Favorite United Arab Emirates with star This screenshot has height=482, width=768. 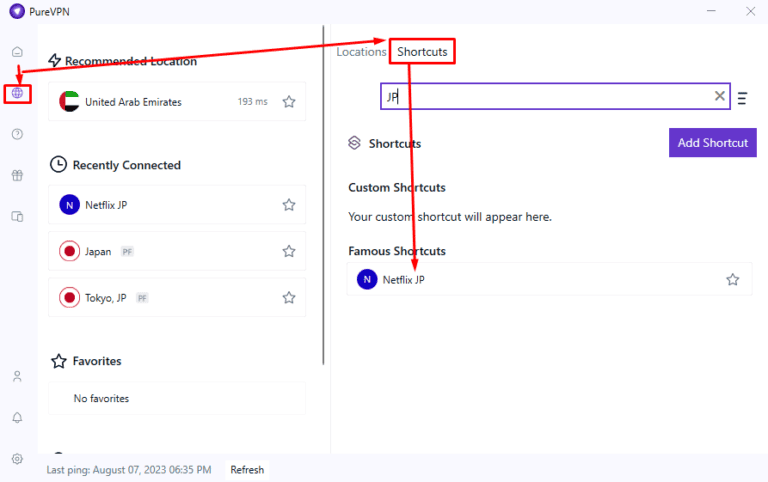[289, 102]
